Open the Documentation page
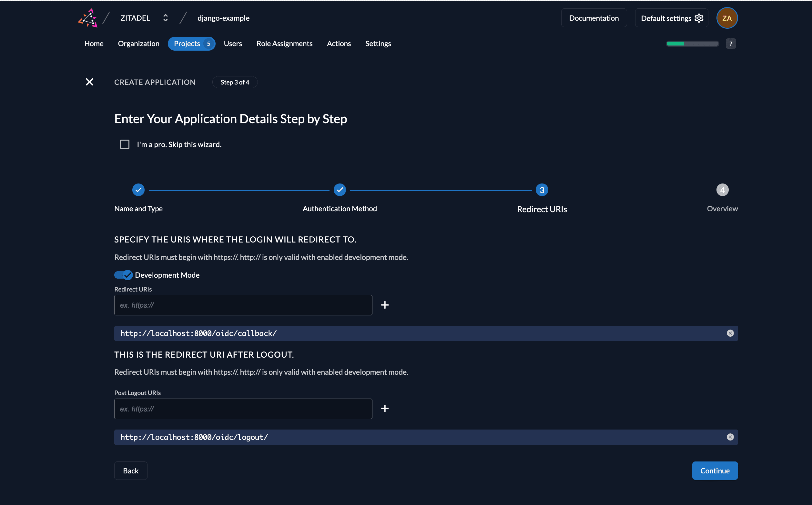 [x=594, y=18]
